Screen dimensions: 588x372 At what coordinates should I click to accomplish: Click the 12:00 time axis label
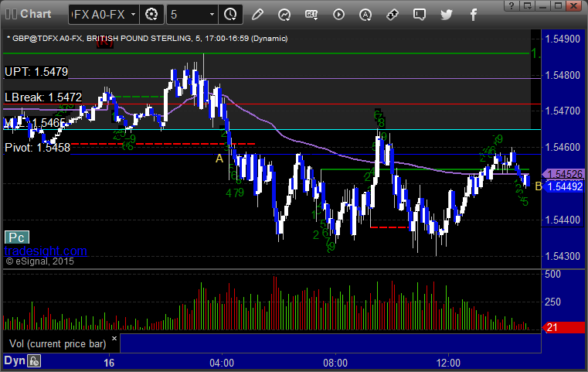pyautogui.click(x=448, y=363)
